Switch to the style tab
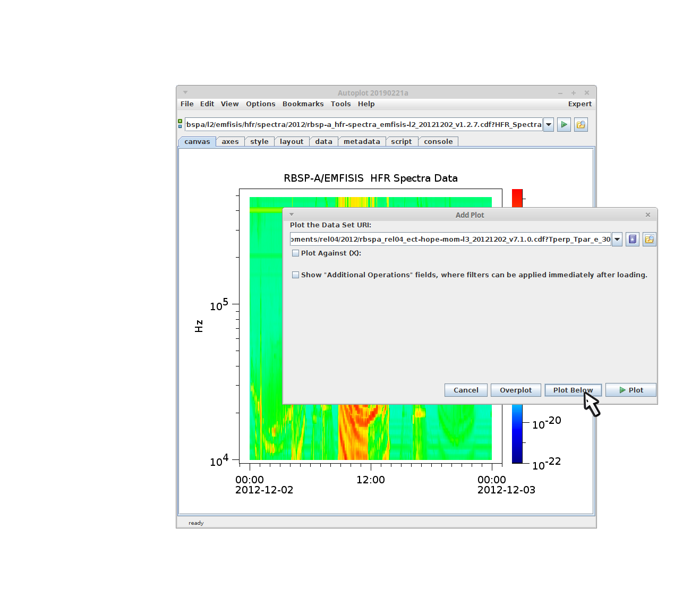This screenshot has width=700, height=614. click(259, 142)
